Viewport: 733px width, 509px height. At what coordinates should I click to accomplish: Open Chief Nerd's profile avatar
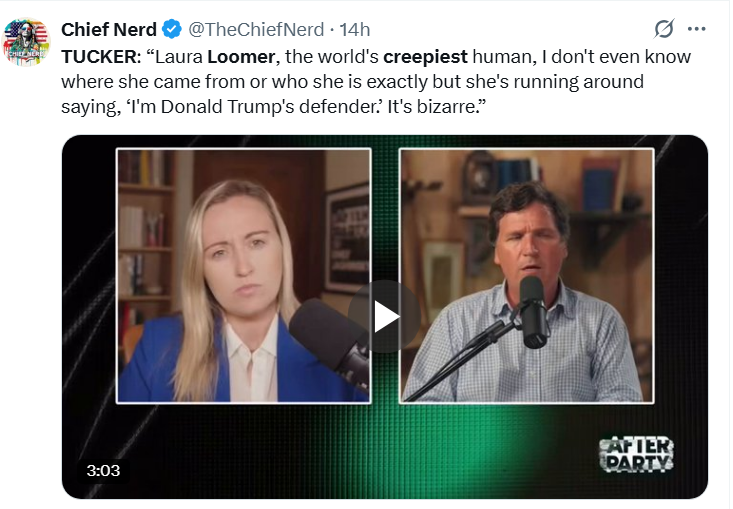[x=27, y=41]
